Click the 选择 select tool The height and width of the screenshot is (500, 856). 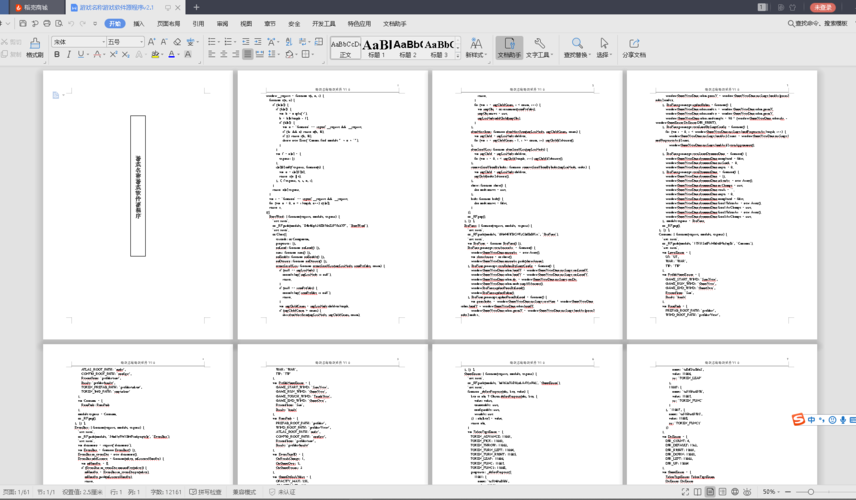click(x=604, y=47)
